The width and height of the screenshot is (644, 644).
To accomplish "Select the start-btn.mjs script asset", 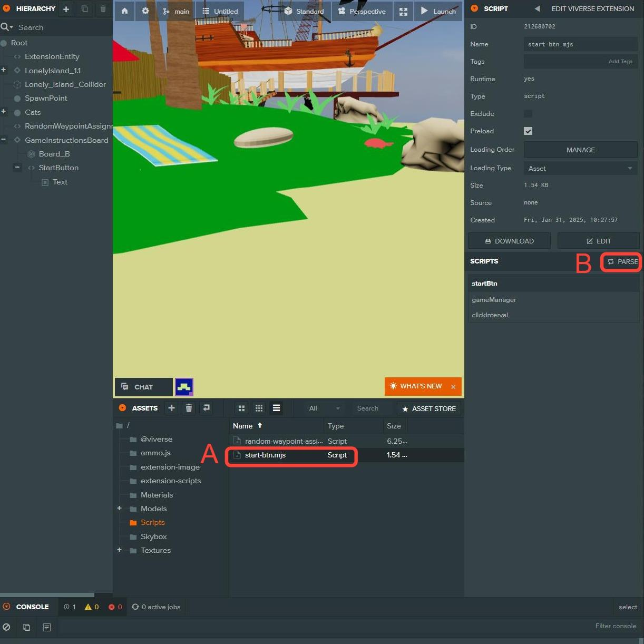I will (265, 455).
